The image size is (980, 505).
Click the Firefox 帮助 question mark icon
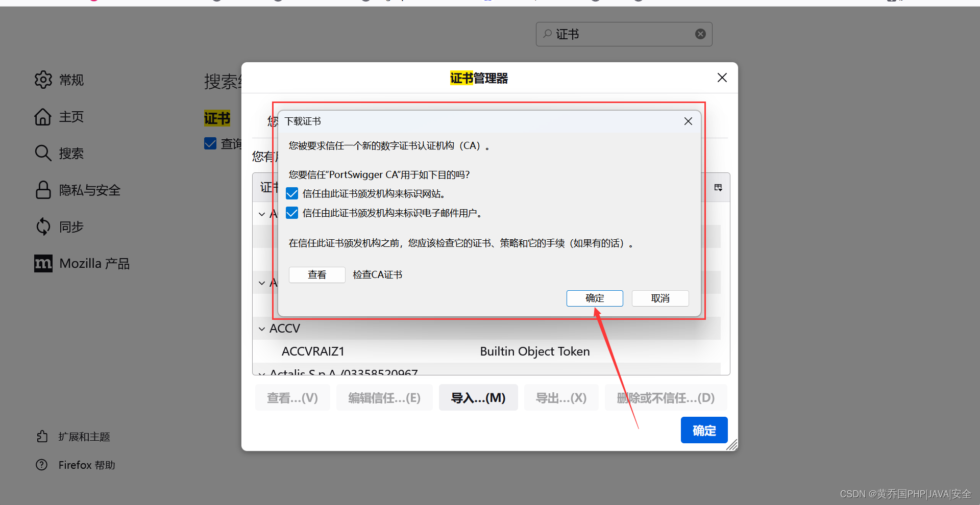tap(42, 465)
